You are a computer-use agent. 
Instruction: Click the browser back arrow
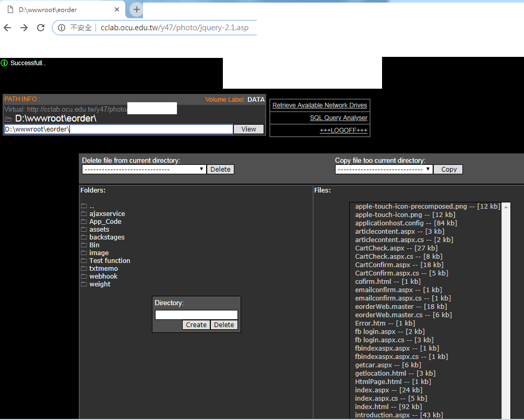[7, 28]
